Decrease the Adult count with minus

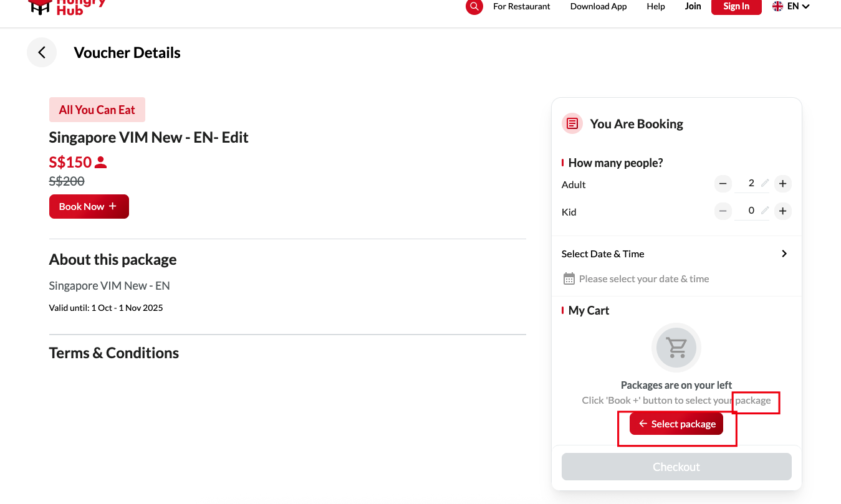click(723, 184)
